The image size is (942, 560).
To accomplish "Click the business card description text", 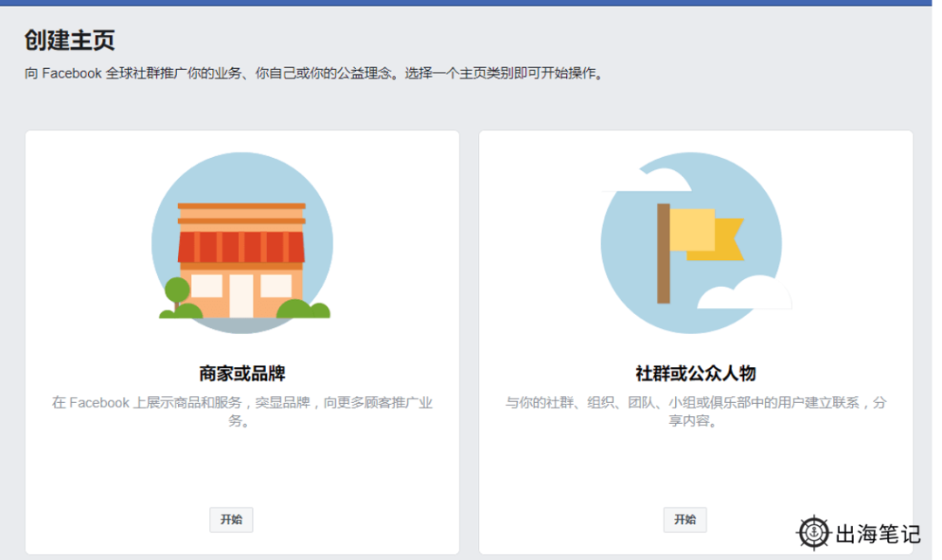I will coord(242,410).
